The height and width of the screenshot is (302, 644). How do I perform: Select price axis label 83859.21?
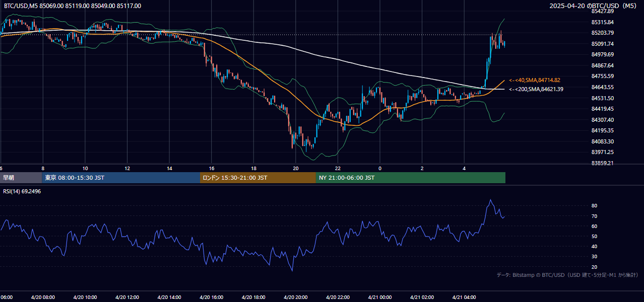pos(602,163)
